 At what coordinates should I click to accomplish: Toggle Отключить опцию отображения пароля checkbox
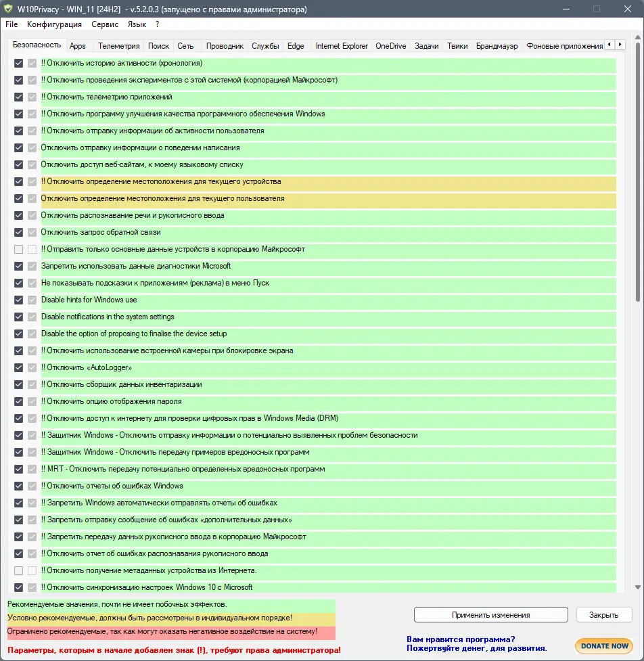click(18, 401)
